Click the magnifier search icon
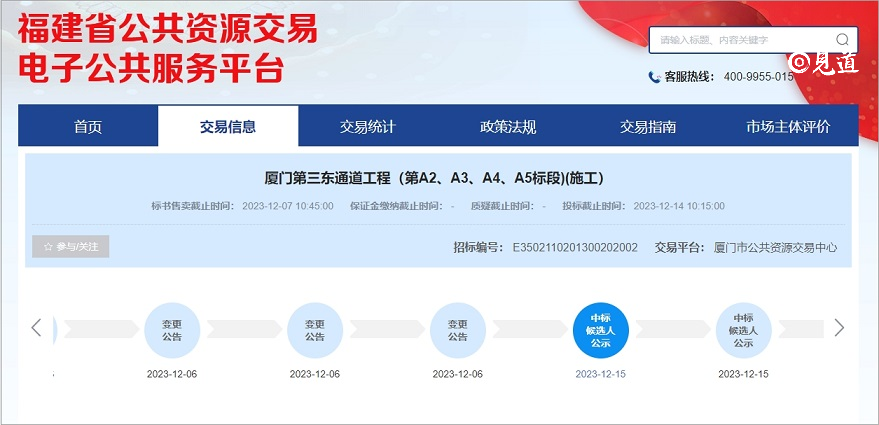Viewport: 879px width, 425px height. (x=843, y=40)
